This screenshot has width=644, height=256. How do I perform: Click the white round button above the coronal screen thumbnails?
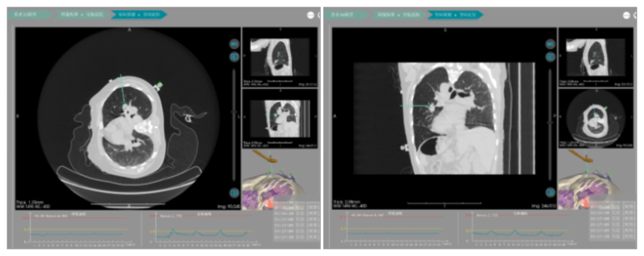pyautogui.click(x=627, y=15)
